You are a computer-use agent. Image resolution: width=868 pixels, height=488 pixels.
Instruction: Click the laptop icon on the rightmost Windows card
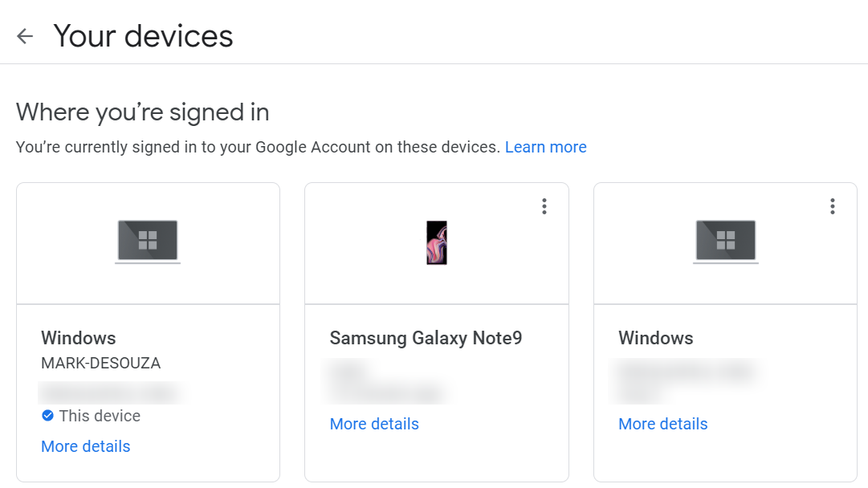[725, 241]
